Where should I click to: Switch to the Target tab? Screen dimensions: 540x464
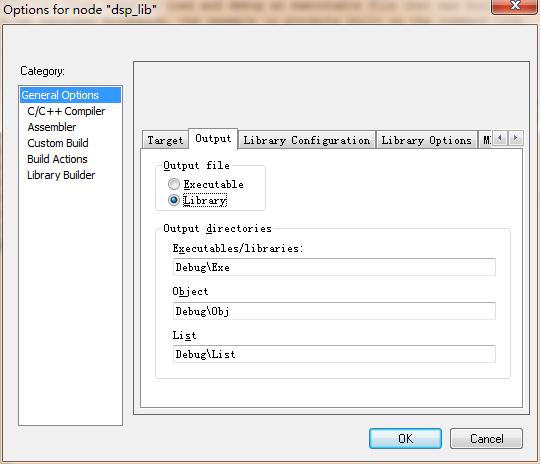165,140
